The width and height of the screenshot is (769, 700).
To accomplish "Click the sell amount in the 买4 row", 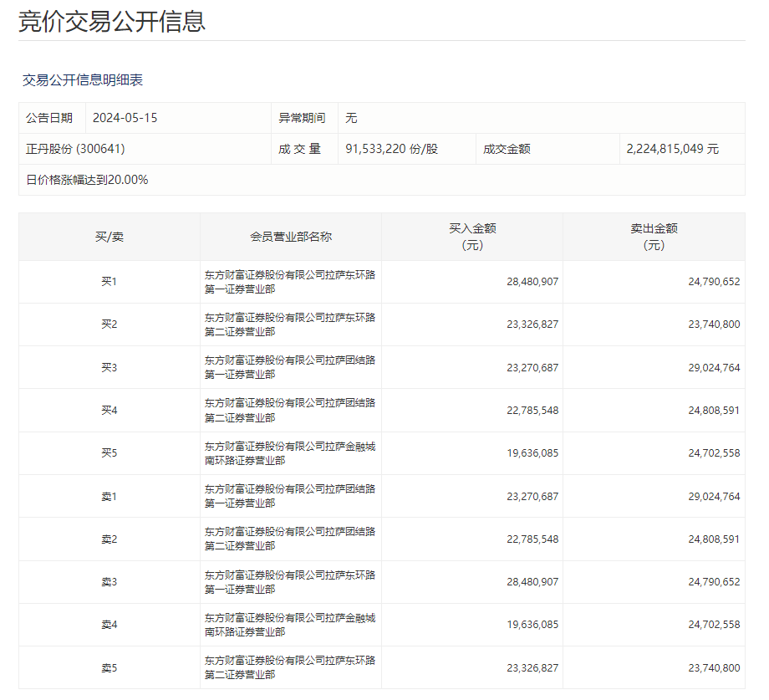I will [x=713, y=411].
